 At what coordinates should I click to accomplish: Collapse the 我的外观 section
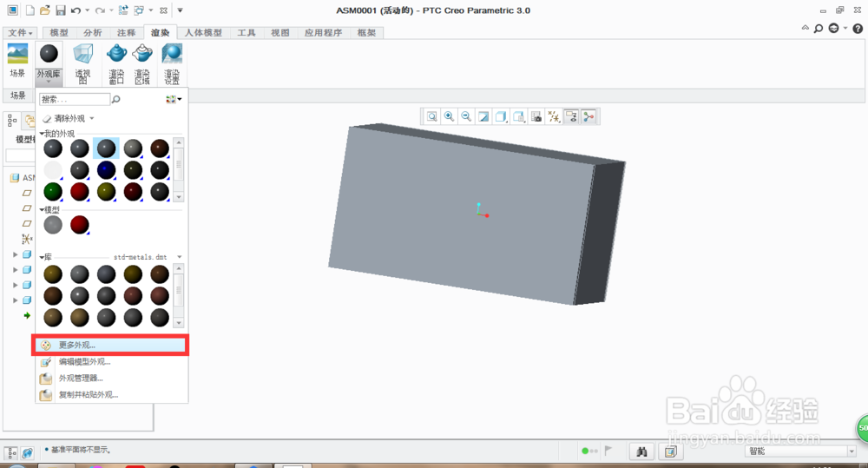coord(42,134)
